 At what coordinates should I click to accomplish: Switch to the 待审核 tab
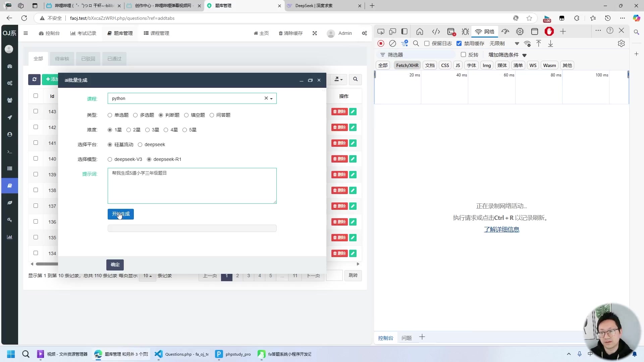(62, 59)
